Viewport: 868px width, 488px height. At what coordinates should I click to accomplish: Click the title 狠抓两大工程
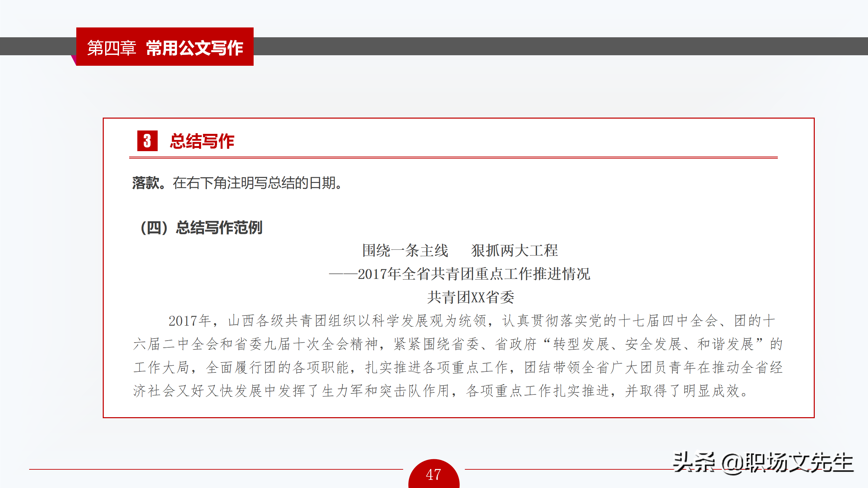click(514, 251)
